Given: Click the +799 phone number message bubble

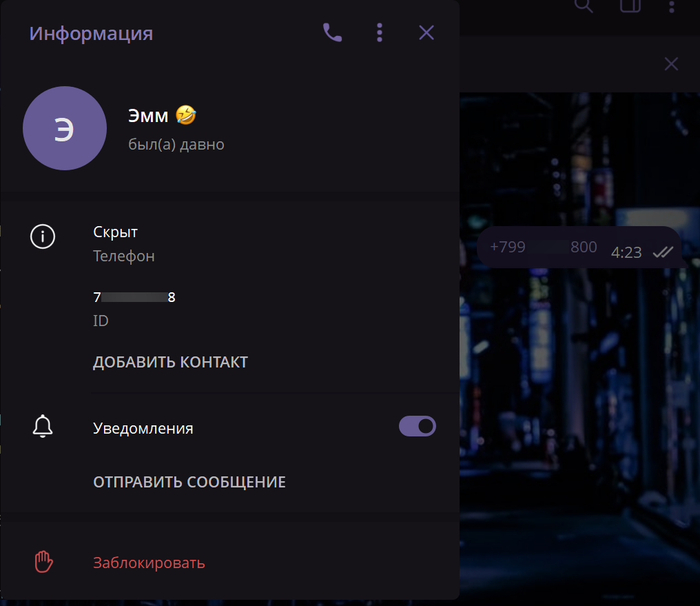Looking at the screenshot, I should [543, 248].
